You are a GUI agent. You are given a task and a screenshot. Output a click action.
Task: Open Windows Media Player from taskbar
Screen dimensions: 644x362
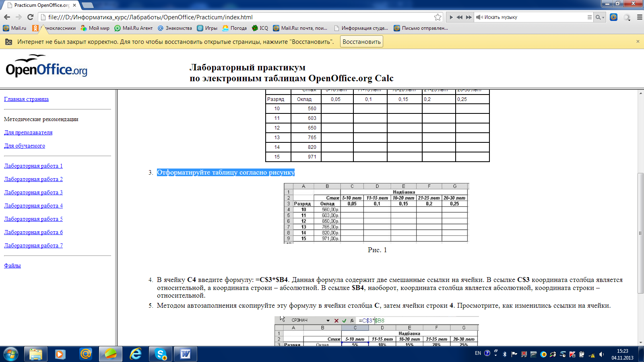[60, 354]
